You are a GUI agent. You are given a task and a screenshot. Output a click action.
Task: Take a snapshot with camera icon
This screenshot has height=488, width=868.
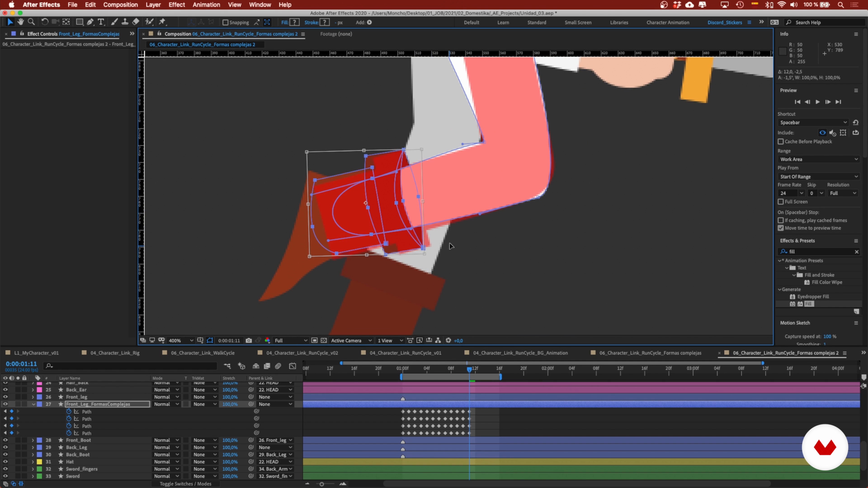[x=249, y=340]
